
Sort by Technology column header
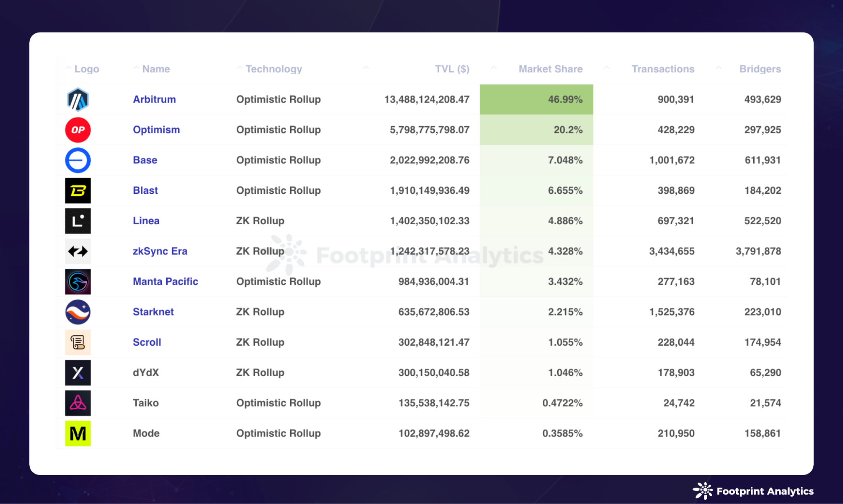[274, 69]
